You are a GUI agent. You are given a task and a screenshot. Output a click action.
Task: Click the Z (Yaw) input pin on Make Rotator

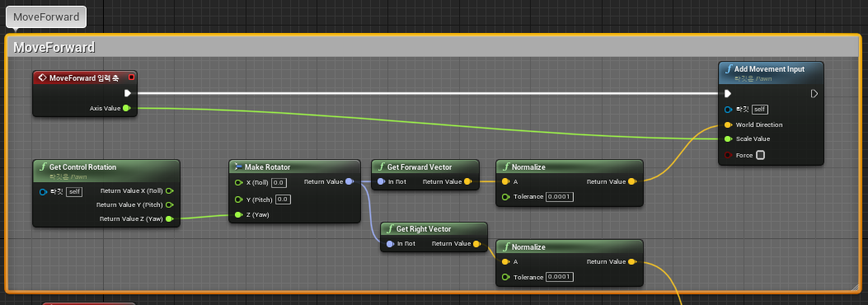tap(238, 215)
